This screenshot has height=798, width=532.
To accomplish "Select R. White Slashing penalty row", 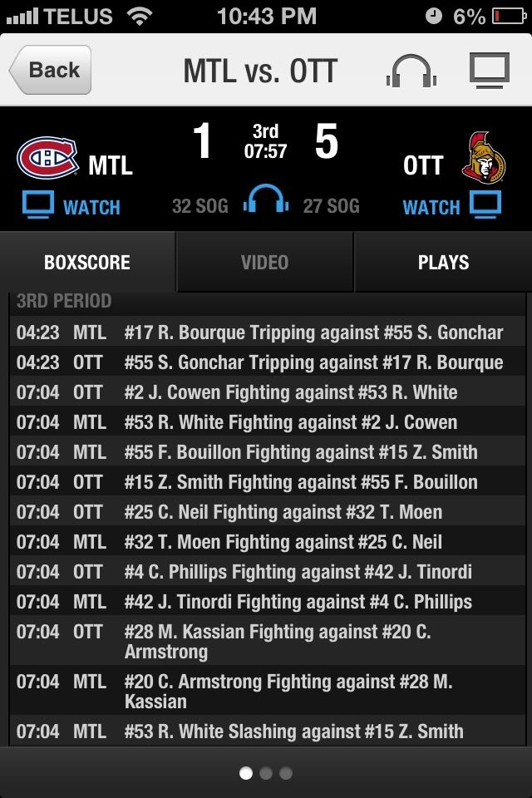I will point(268,731).
